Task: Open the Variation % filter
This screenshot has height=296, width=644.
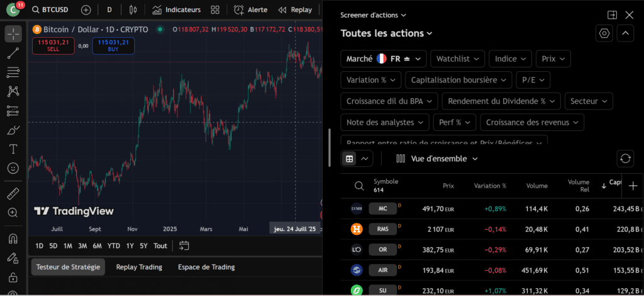Action: tap(371, 80)
